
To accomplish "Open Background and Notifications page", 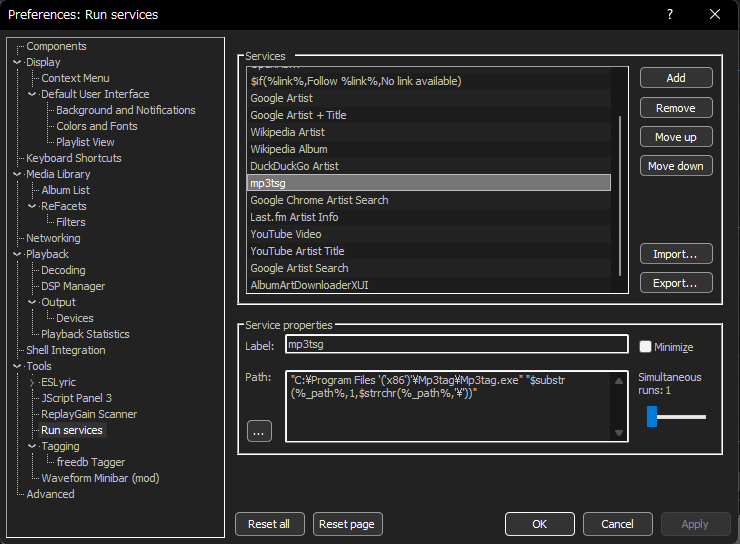I will [x=126, y=110].
